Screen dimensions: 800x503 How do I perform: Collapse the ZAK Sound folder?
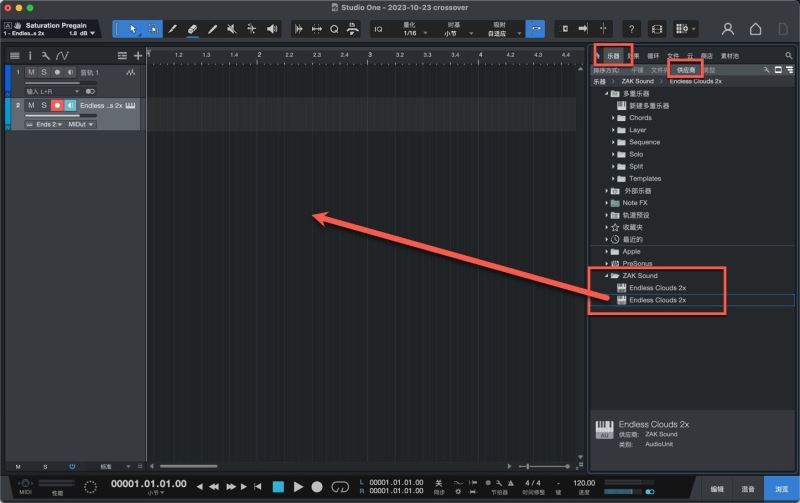pyautogui.click(x=607, y=275)
